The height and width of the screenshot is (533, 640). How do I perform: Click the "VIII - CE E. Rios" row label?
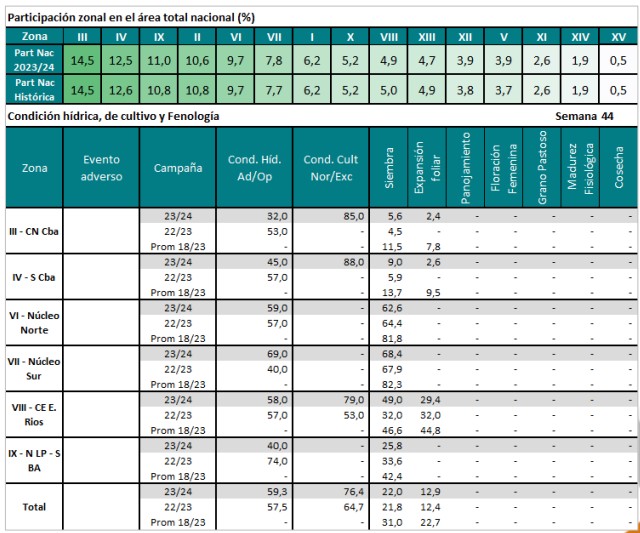(33, 414)
